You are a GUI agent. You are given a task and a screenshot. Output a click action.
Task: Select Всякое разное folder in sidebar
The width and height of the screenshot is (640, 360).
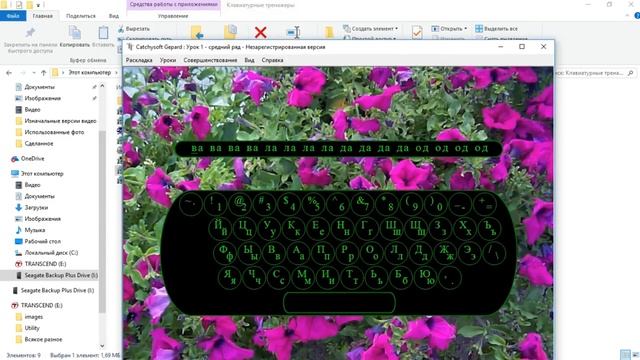click(x=43, y=340)
